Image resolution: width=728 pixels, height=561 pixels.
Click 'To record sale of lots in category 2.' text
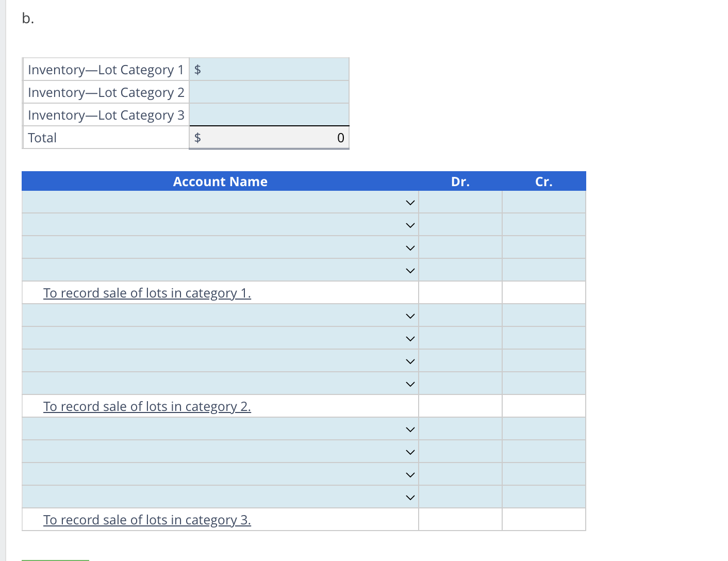point(147,406)
